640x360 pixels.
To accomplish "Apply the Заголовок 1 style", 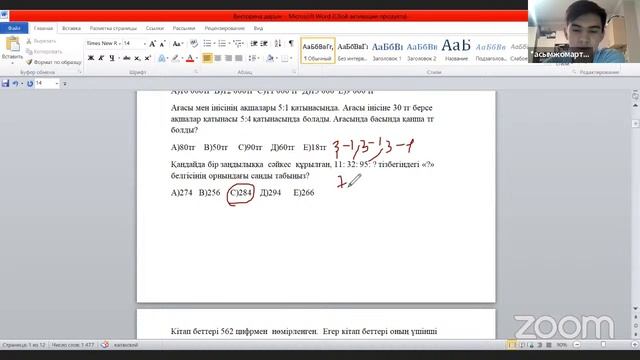I will click(387, 51).
